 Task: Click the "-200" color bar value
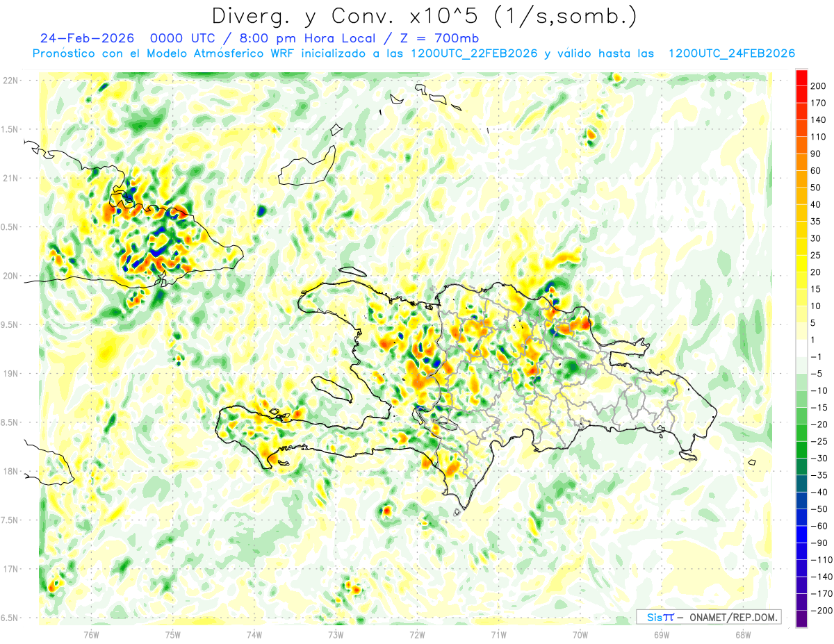point(821,610)
